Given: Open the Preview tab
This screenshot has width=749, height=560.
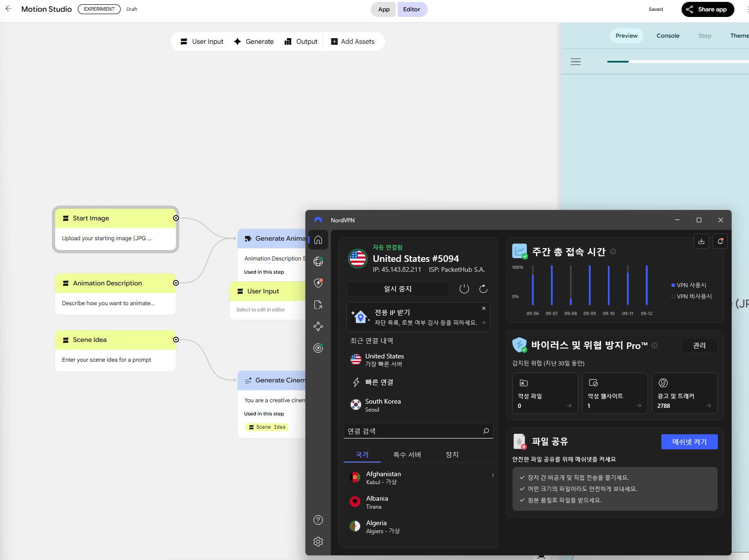Looking at the screenshot, I should coord(626,36).
